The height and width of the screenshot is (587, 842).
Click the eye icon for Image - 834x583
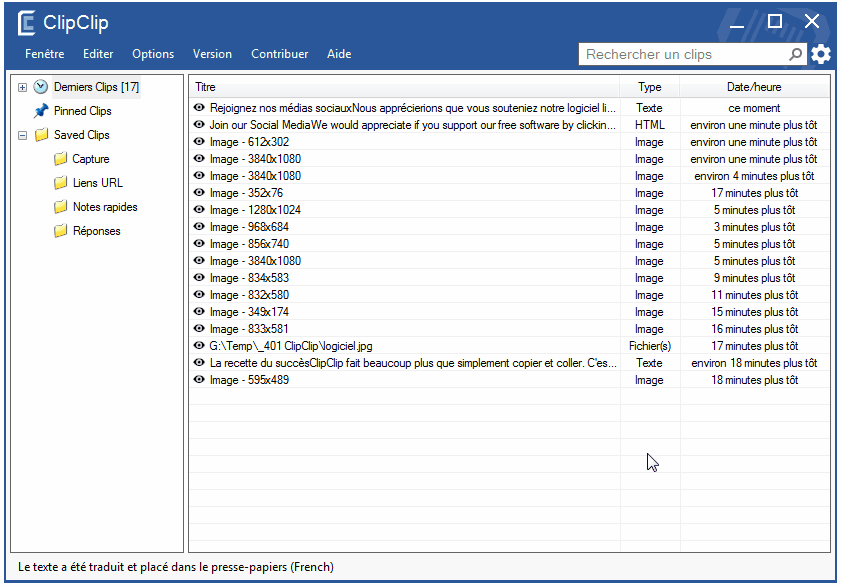[x=199, y=278]
